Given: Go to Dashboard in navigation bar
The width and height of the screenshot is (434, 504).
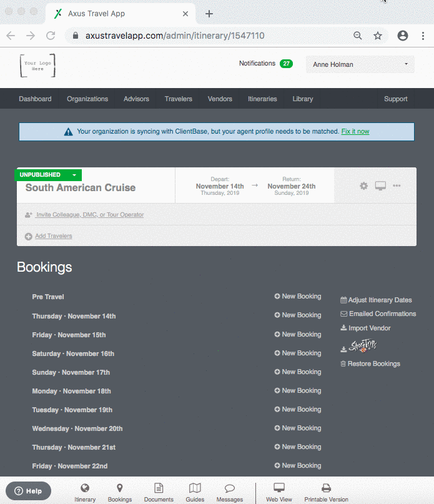Looking at the screenshot, I should click(35, 99).
